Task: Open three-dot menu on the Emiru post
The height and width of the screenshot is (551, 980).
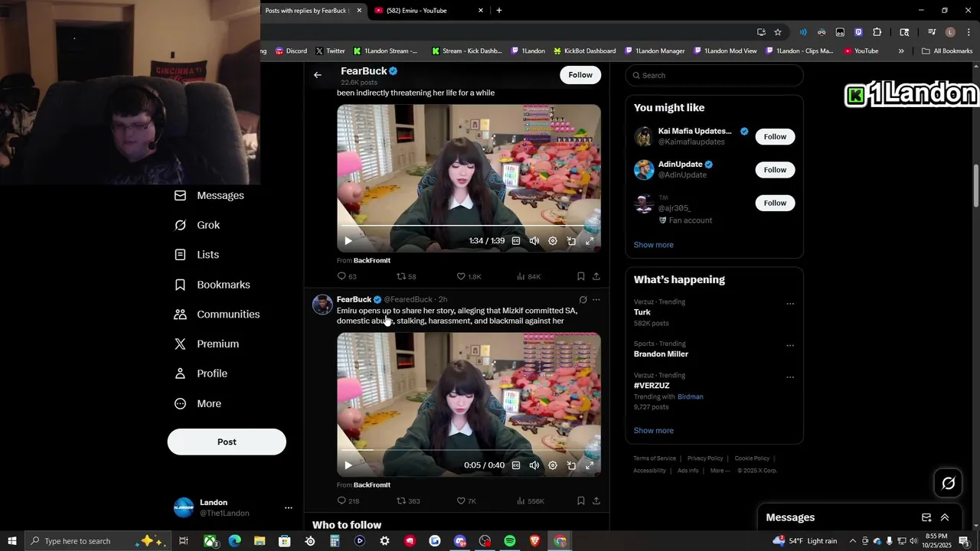Action: 596,300
